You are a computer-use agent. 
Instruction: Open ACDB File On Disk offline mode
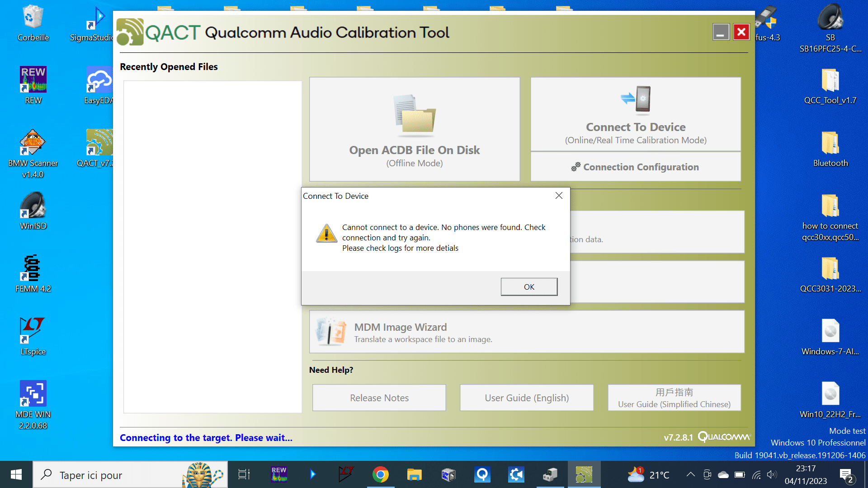[x=415, y=129]
